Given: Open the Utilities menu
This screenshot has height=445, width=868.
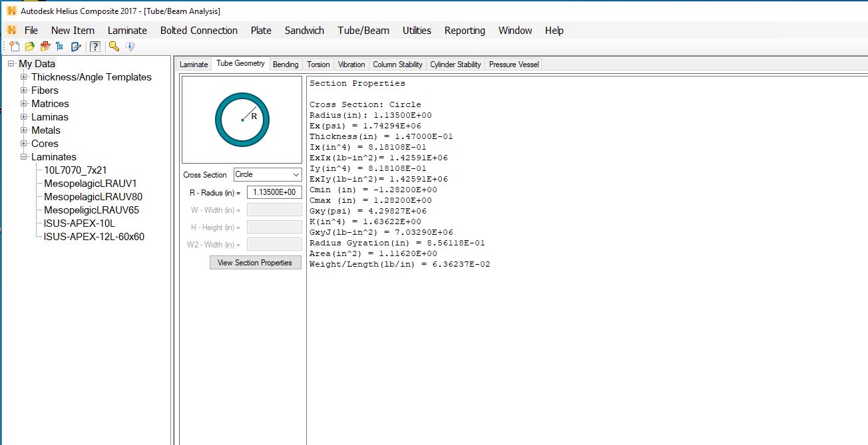Looking at the screenshot, I should click(x=417, y=30).
